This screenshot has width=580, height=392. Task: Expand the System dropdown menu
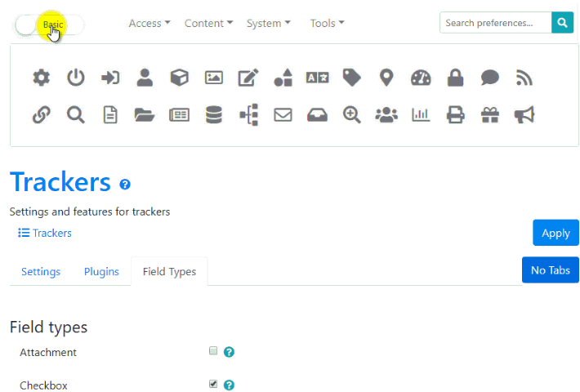pyautogui.click(x=269, y=24)
